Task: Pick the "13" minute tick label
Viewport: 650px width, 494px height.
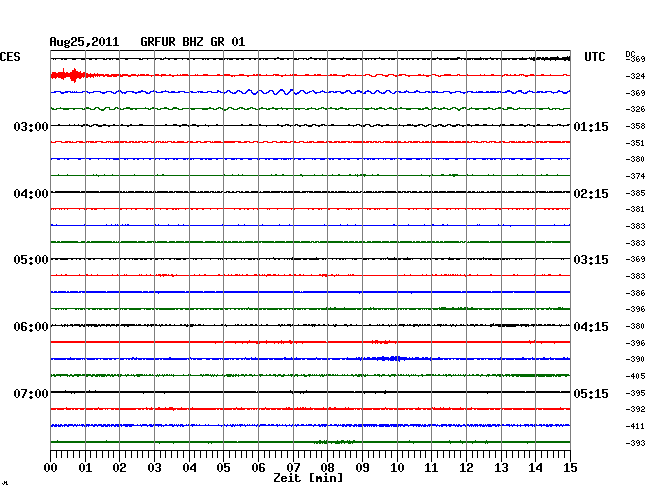Action: click(501, 468)
